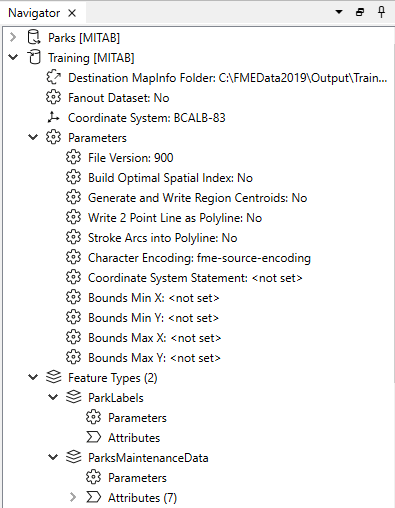Click the Parks [MITAB] reader database icon
This screenshot has width=395, height=508.
point(34,37)
